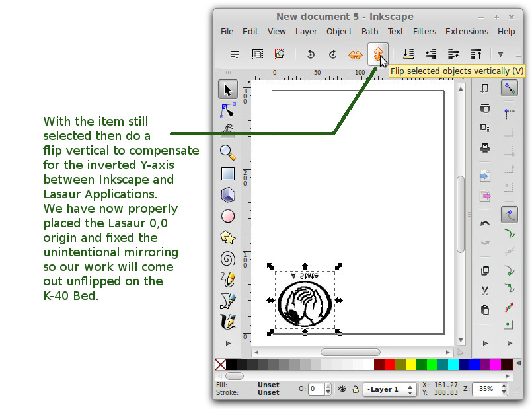The height and width of the screenshot is (409, 532).
Task: Pick the yellow palette swatch
Action: (411, 365)
